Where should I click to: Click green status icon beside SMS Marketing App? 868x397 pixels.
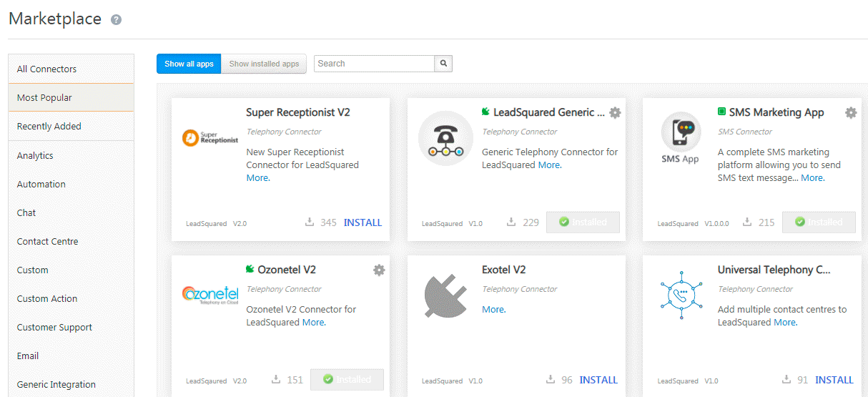pyautogui.click(x=721, y=112)
